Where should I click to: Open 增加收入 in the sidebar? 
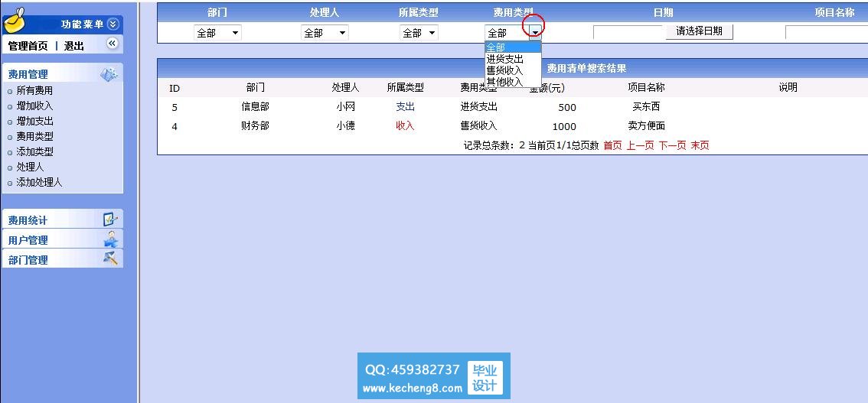point(34,106)
